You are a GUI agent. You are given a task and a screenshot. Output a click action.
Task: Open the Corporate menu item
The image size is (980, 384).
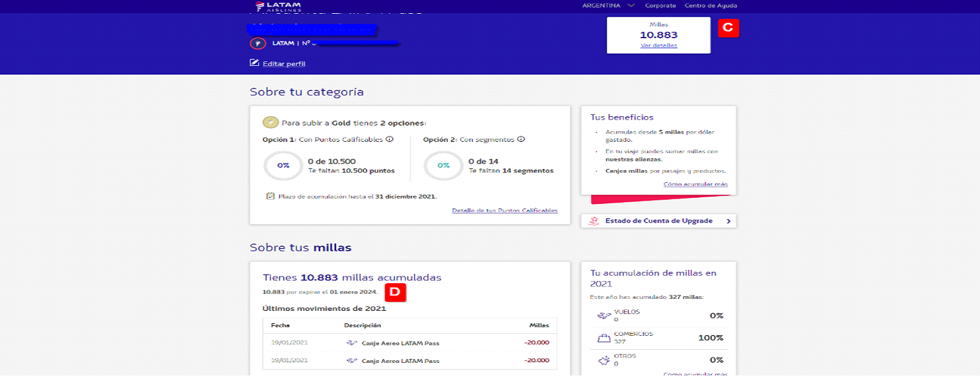[660, 6]
